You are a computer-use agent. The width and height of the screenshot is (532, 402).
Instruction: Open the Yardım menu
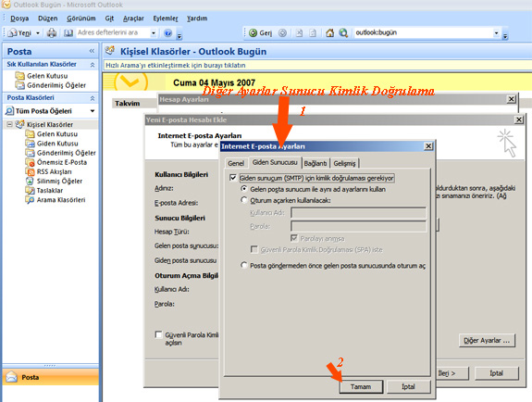tap(197, 19)
